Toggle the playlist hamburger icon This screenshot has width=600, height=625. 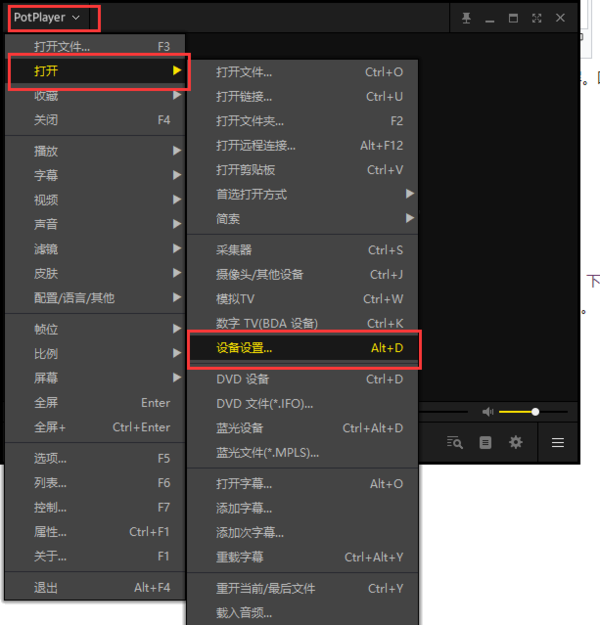tap(558, 442)
